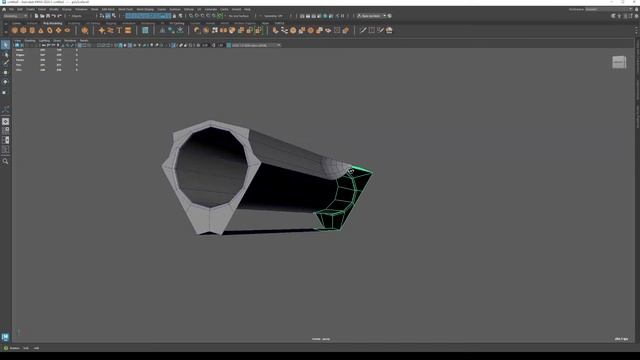Open the user account dropdown
Screen dimensions: 640x360
pos(371,16)
